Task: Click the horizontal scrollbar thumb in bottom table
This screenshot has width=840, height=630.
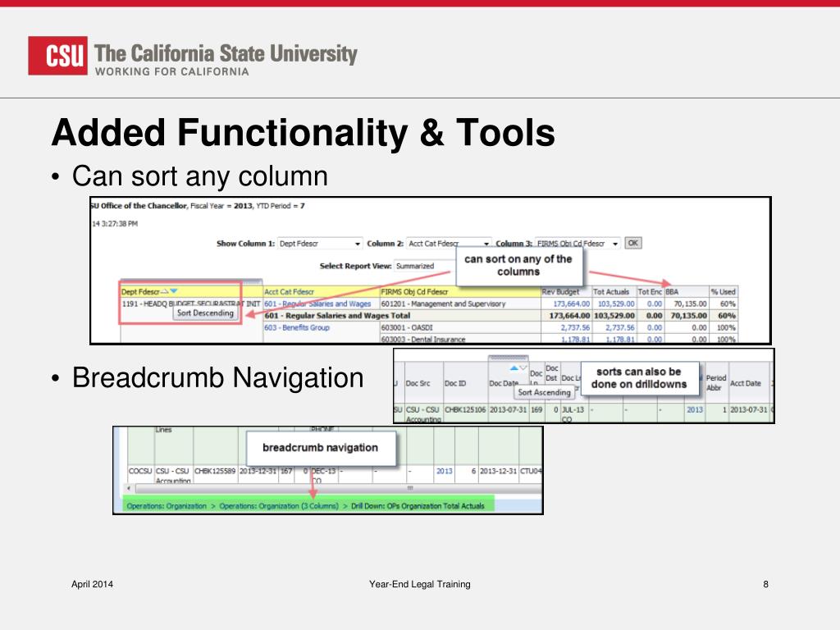Action: (337, 488)
